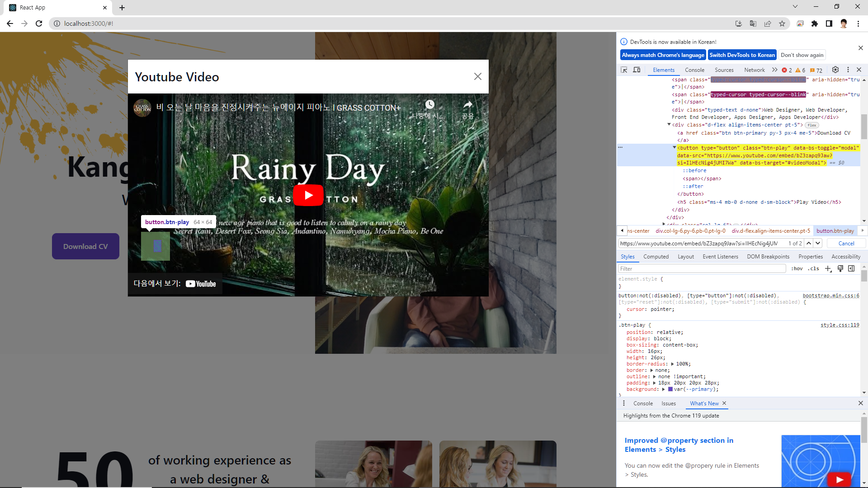The image size is (868, 488).
Task: Open the style.css:119 source link
Action: pyautogui.click(x=840, y=325)
